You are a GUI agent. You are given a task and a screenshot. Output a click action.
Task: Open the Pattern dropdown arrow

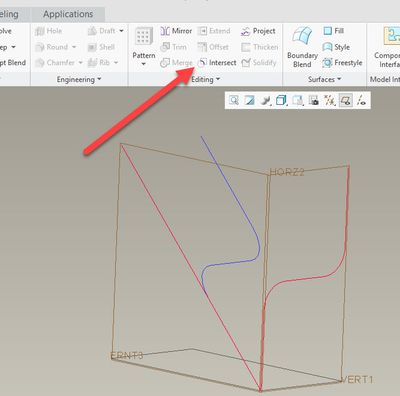click(144, 64)
